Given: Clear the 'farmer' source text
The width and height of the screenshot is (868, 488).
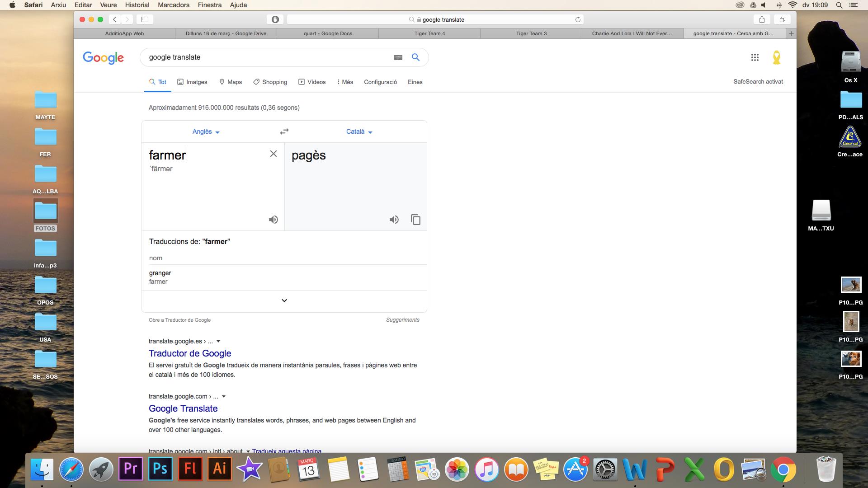Looking at the screenshot, I should (x=273, y=154).
